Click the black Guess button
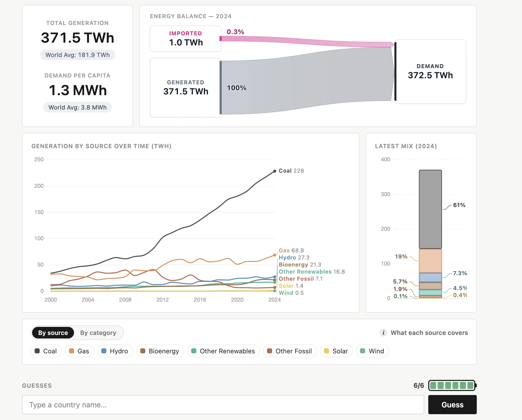522x420 pixels. click(452, 405)
